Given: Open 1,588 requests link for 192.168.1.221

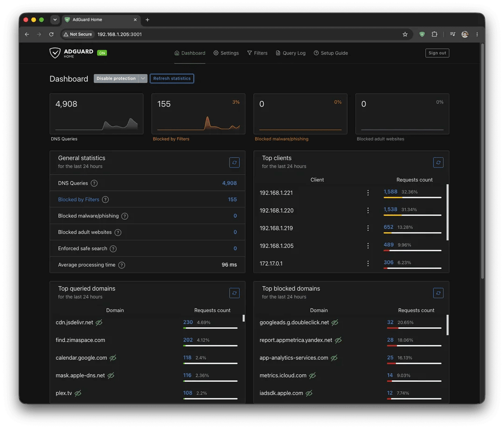Looking at the screenshot, I should [x=390, y=192].
